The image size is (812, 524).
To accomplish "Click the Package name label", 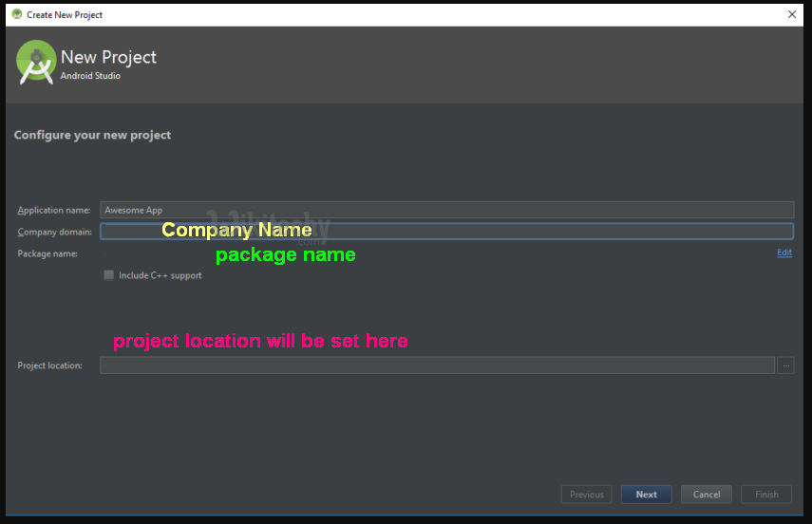I will coord(47,253).
